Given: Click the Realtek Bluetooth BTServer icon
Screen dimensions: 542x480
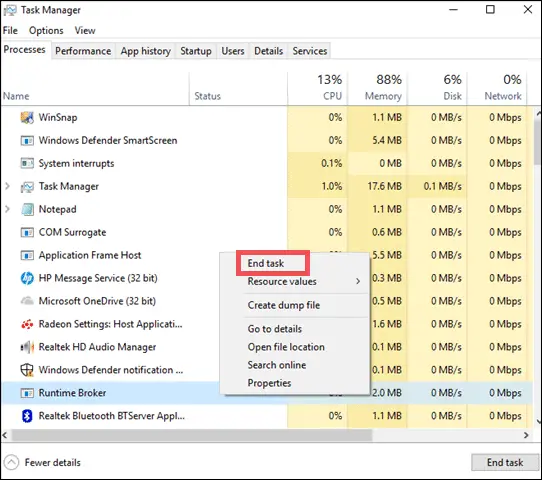Looking at the screenshot, I should [27, 416].
